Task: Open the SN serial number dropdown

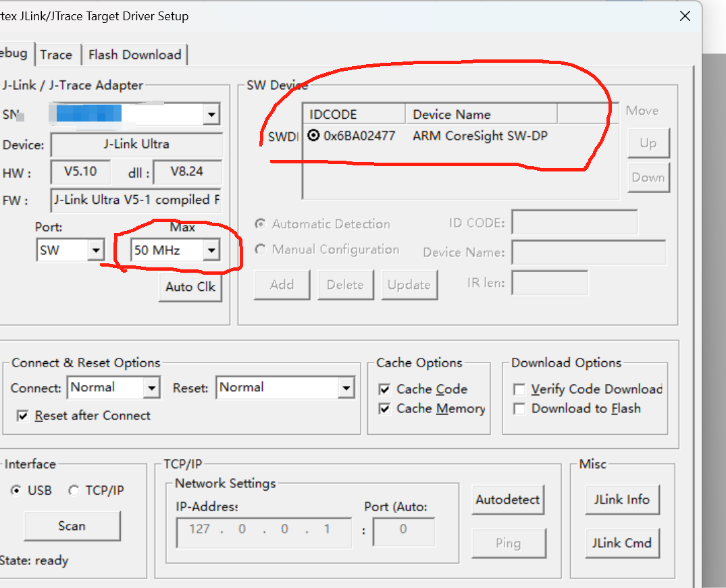Action: coord(211,114)
